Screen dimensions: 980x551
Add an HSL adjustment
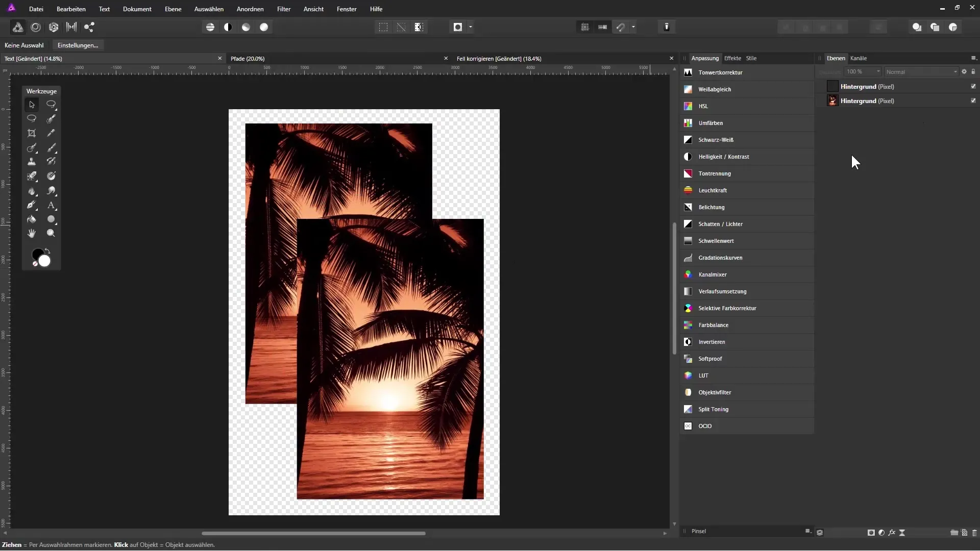[746, 106]
